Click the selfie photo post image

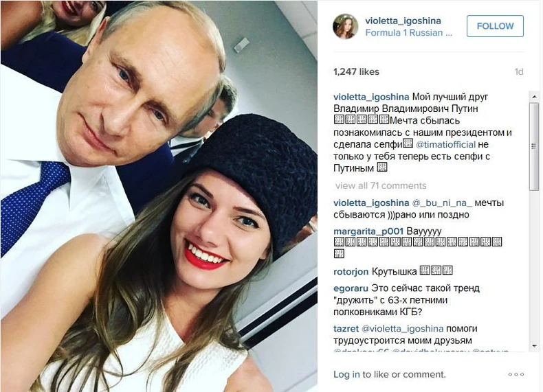pos(159,196)
